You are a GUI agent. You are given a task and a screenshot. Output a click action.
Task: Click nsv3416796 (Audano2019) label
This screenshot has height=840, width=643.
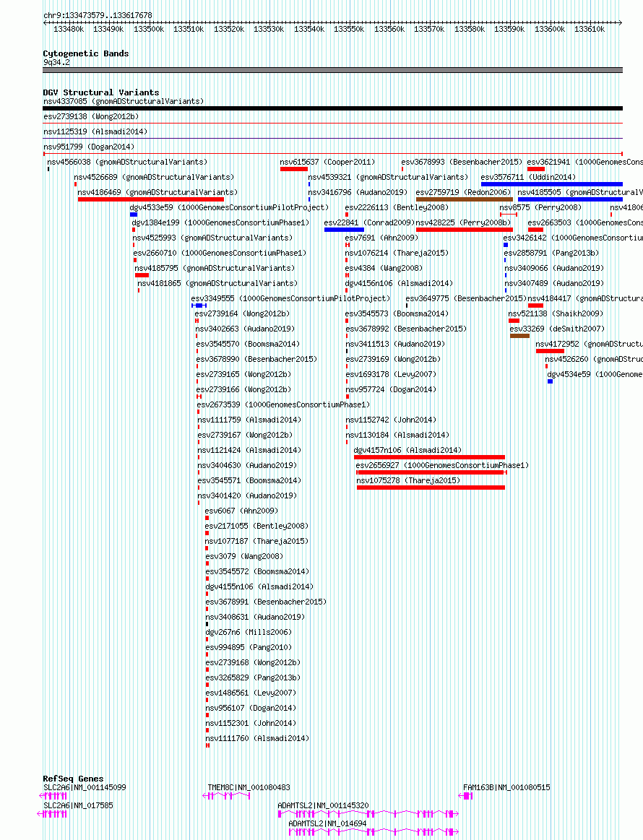[x=358, y=192]
